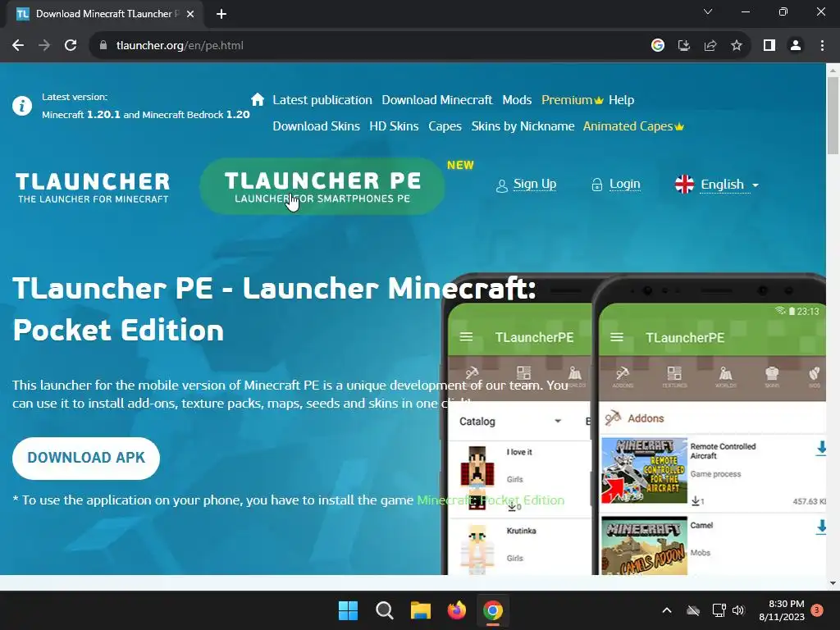Click the browser forward arrow
The image size is (840, 630).
(x=44, y=46)
